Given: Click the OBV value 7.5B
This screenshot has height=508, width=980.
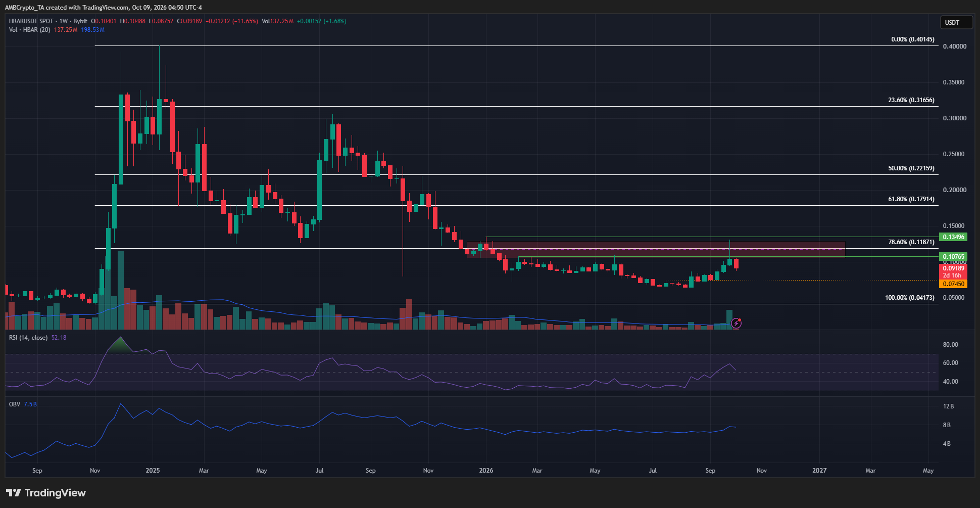Looking at the screenshot, I should pyautogui.click(x=30, y=404).
